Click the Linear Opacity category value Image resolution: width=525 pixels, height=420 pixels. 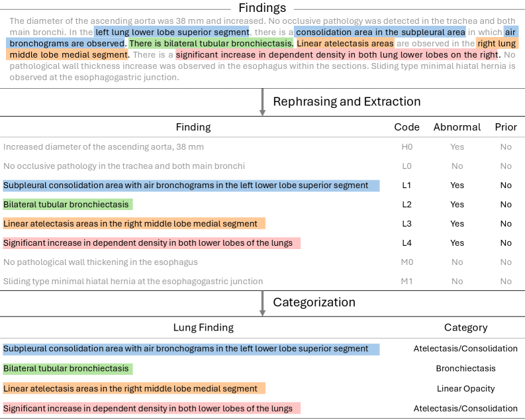tap(465, 389)
